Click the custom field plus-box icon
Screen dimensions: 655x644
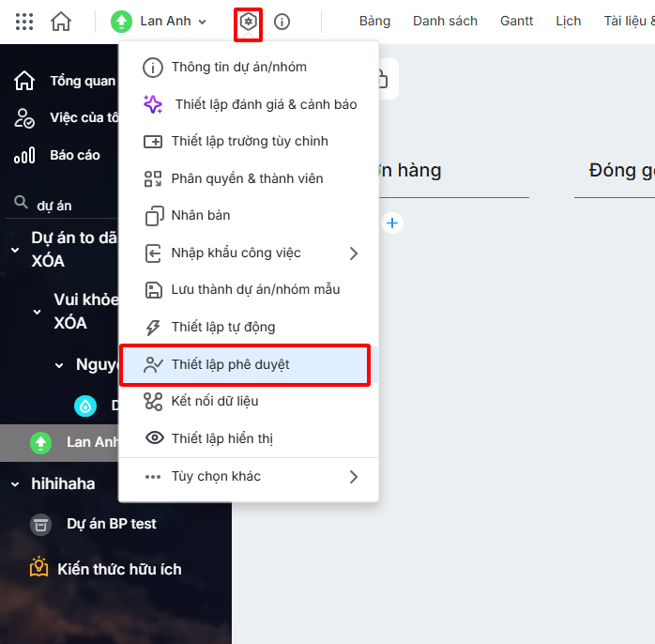(153, 142)
